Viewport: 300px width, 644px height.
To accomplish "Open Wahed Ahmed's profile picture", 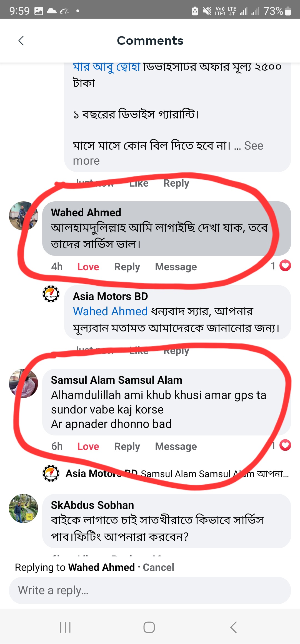I will (x=23, y=216).
